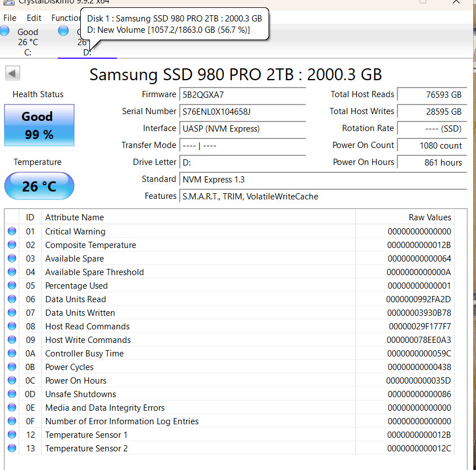Click raw value 0000000000438
476x470 pixels.
(x=419, y=367)
